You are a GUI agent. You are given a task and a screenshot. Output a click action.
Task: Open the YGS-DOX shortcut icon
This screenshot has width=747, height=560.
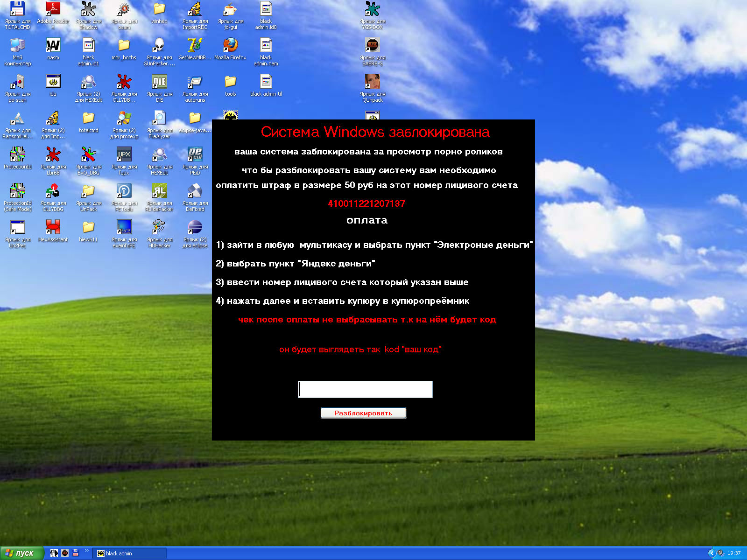373,8
